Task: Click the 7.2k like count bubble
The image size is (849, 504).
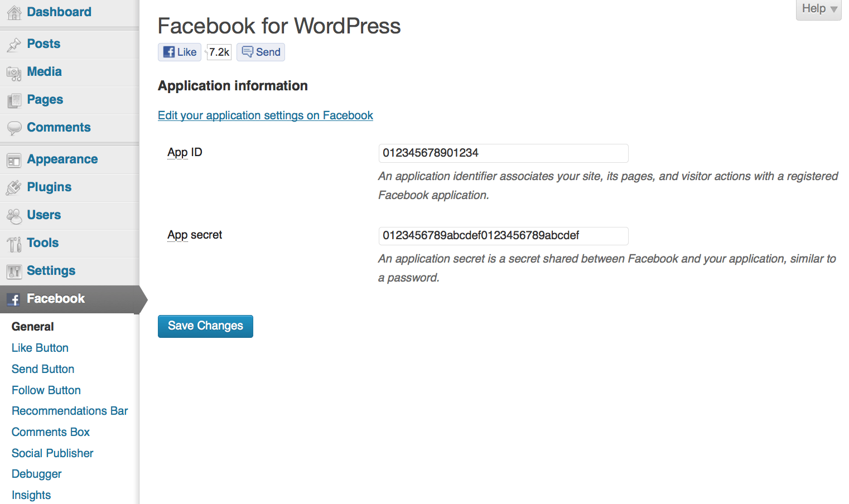Action: 219,52
